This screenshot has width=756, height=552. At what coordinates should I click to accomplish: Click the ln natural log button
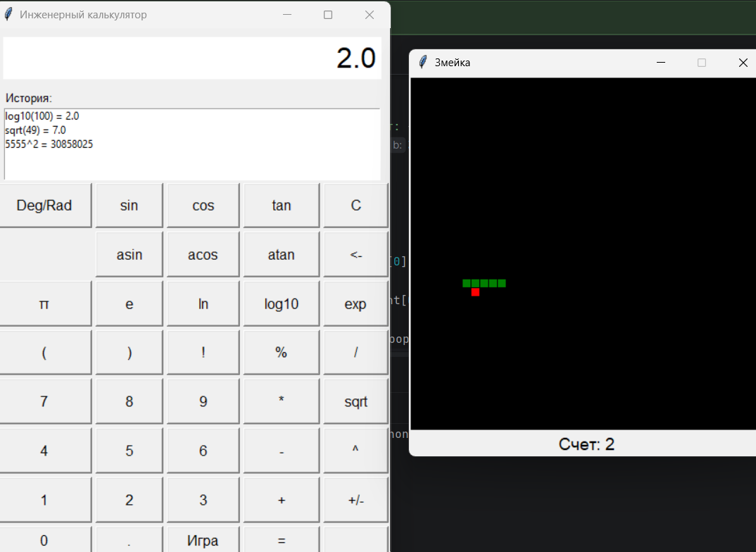coord(203,303)
